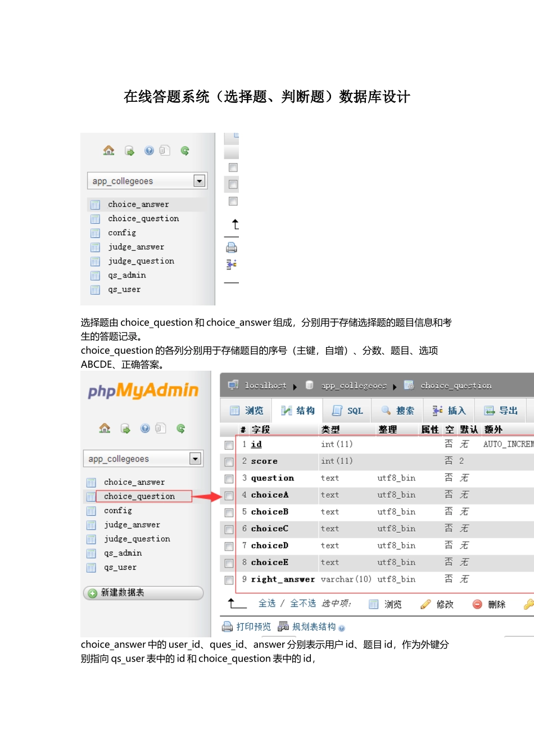Click the key icon to the right of 删除

point(528,604)
